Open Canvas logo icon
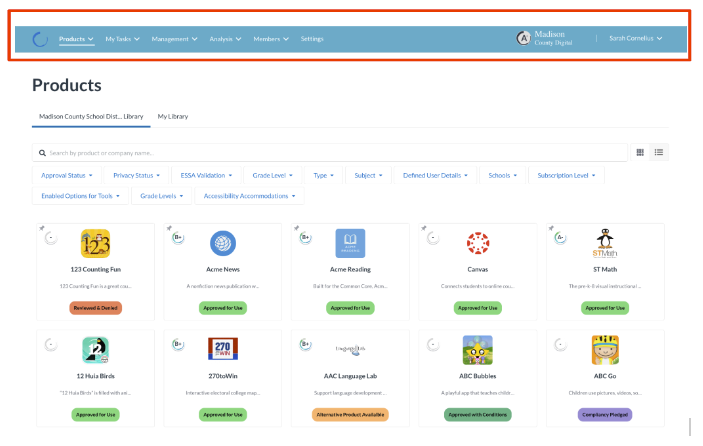703x446 pixels. [x=478, y=243]
